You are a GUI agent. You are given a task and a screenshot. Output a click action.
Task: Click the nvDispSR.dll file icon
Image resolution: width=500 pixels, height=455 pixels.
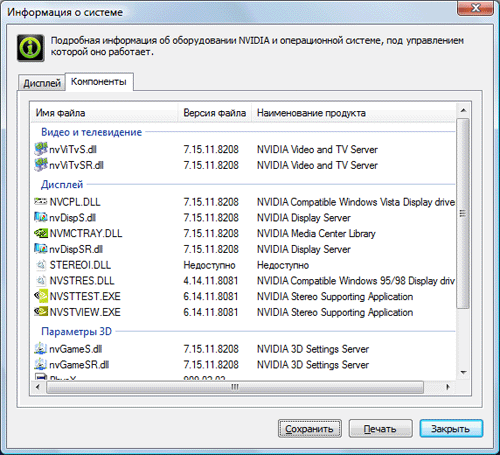point(41,249)
